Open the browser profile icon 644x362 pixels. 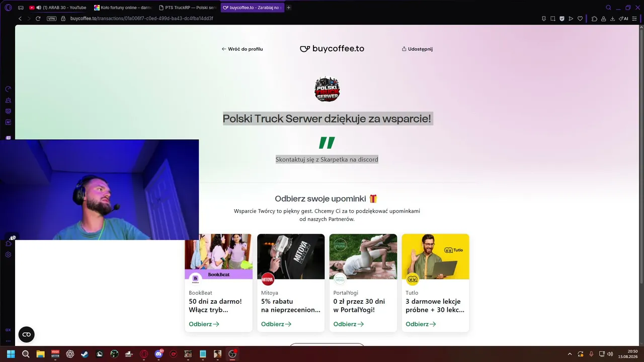(x=603, y=19)
